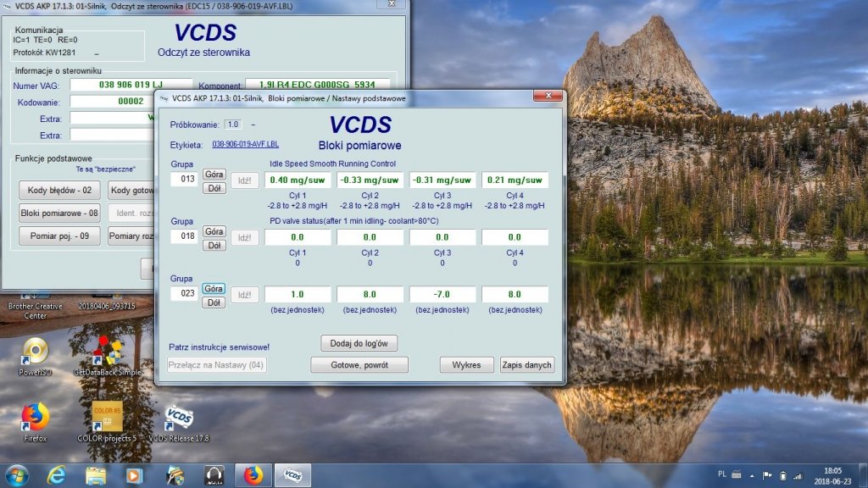Open File Explorer from the taskbar
The image size is (868, 488).
coord(95,475)
